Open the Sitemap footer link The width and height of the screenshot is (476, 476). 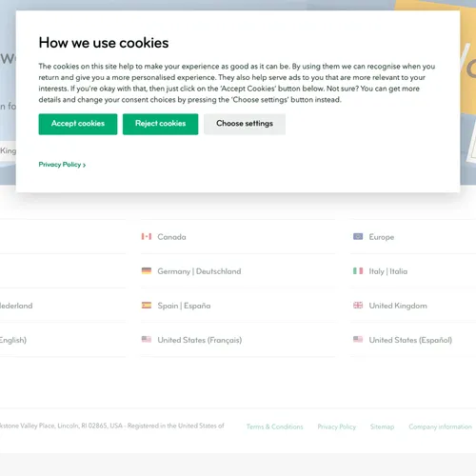382,426
